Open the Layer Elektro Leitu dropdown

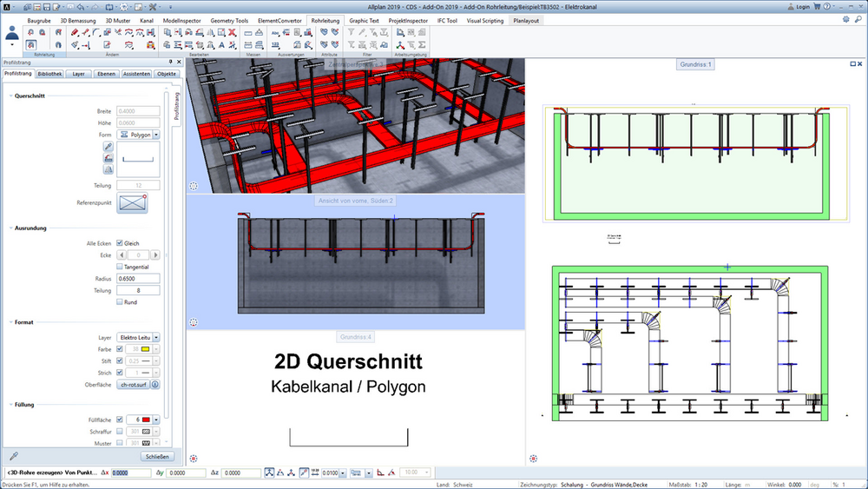pos(156,337)
